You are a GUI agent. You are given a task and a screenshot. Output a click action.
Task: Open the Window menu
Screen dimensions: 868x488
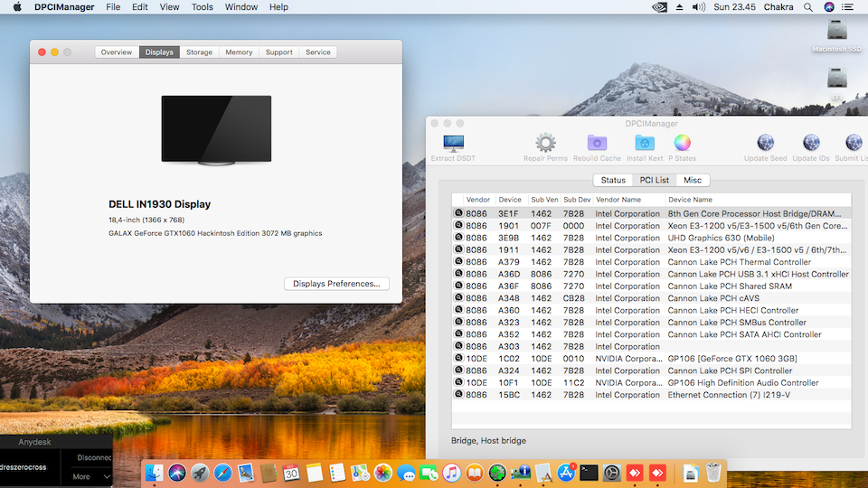pyautogui.click(x=241, y=7)
